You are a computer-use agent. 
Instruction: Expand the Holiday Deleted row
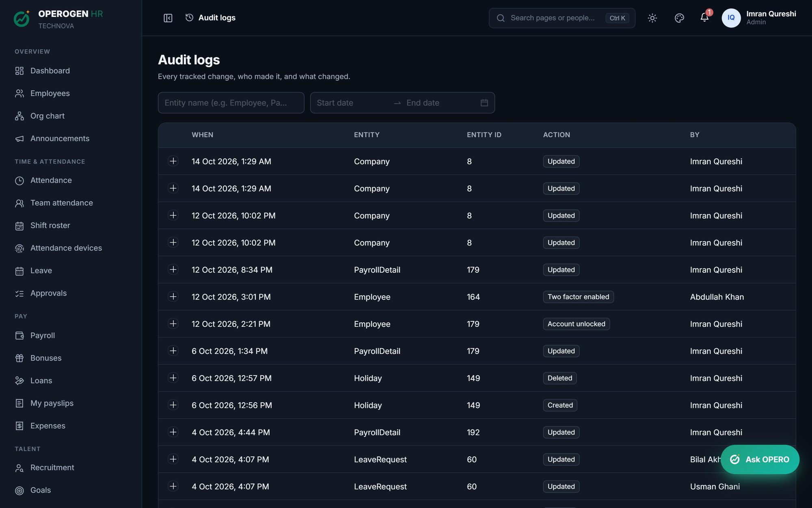(x=173, y=378)
